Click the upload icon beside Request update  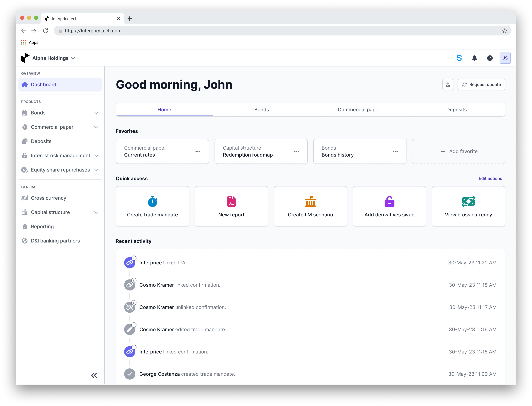tap(448, 85)
